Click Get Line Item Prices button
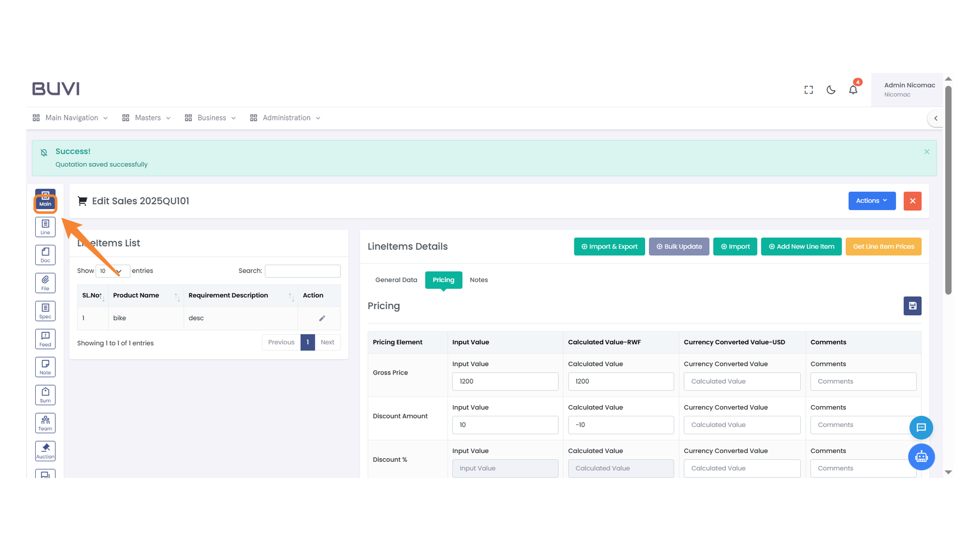 (x=883, y=247)
